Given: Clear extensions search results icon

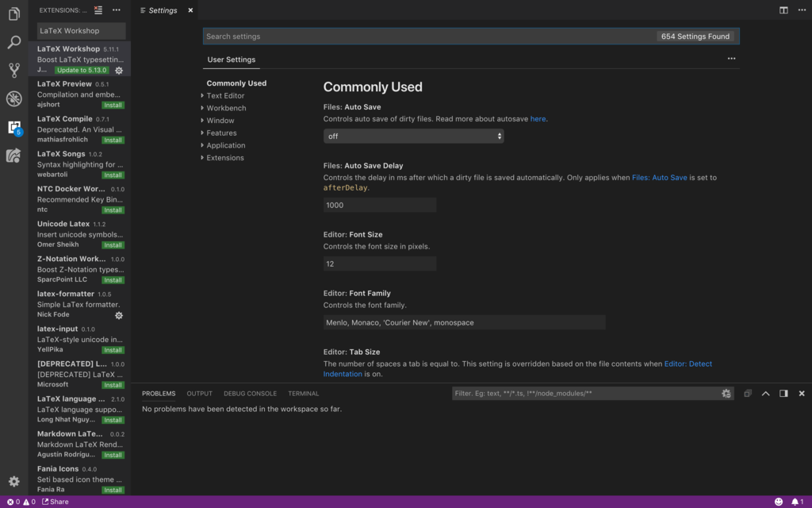Looking at the screenshot, I should [98, 10].
